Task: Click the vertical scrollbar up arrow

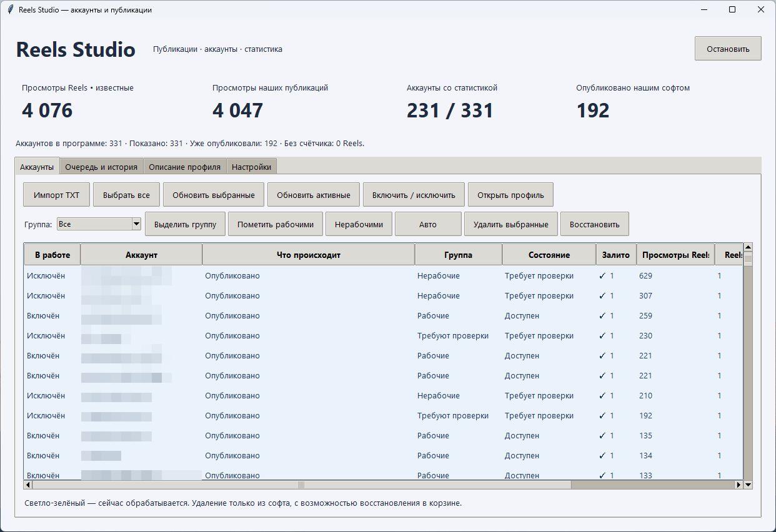Action: tap(748, 247)
